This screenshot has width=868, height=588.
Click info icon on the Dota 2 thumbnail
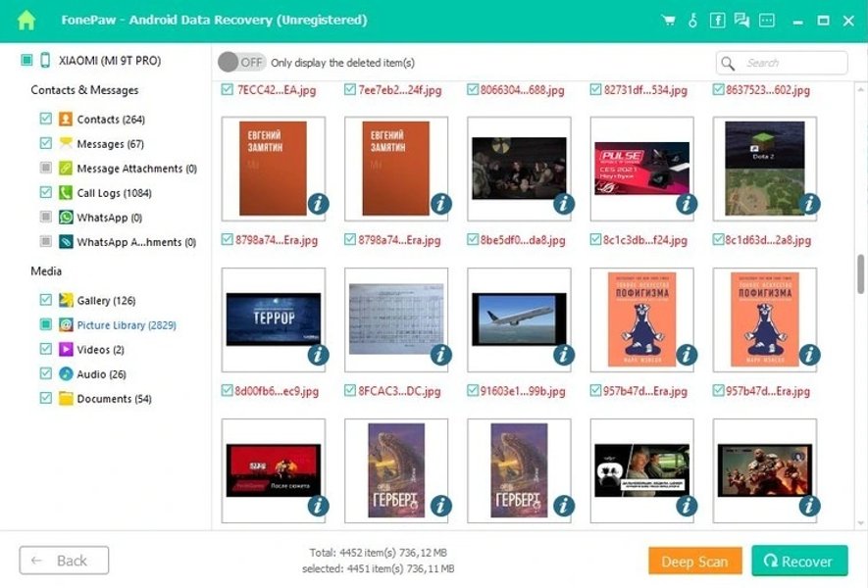809,204
